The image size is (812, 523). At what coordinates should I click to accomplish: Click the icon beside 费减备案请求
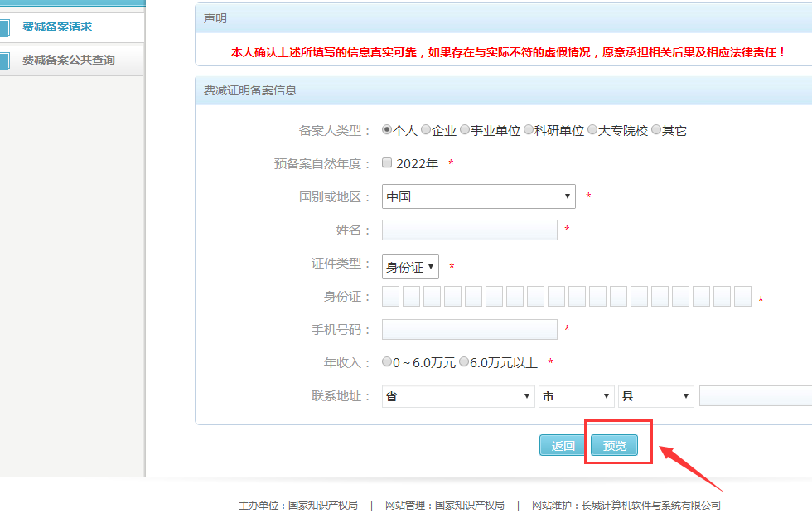tap(4, 27)
